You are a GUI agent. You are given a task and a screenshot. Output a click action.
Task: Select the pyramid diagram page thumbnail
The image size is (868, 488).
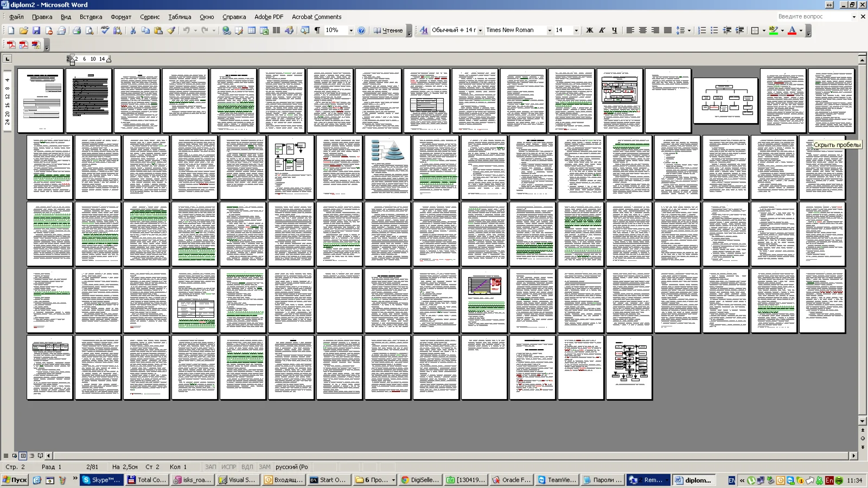[387, 167]
